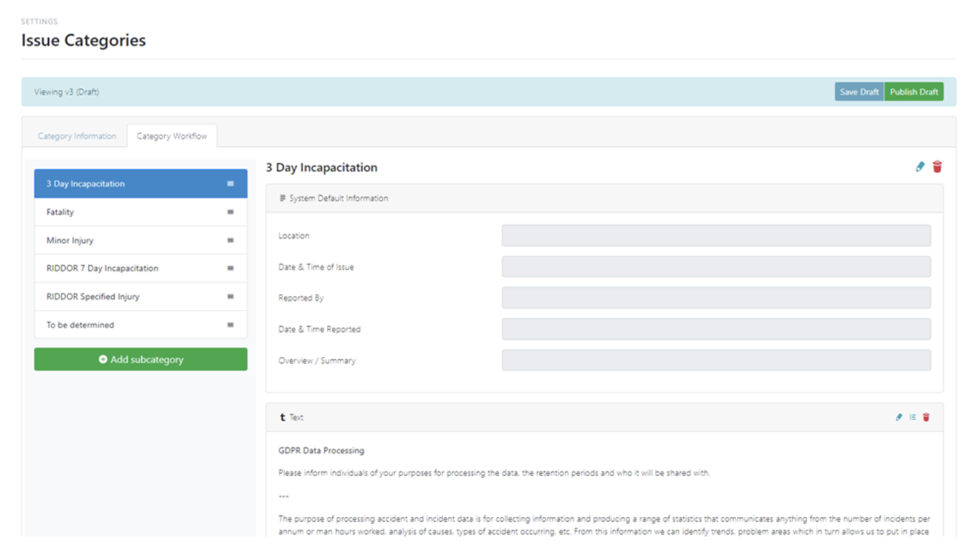
Task: Click the red trash icon on Text block
Action: 926,417
